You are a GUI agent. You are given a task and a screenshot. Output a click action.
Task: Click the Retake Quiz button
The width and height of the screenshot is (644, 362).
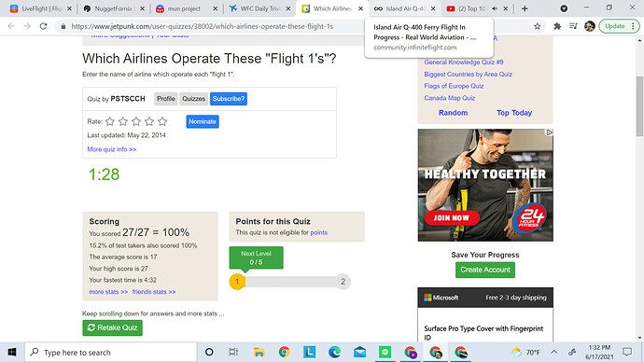coord(113,327)
